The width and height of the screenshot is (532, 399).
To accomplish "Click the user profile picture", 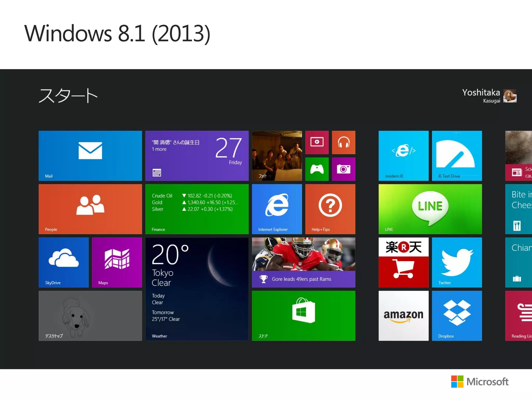I will pyautogui.click(x=510, y=96).
